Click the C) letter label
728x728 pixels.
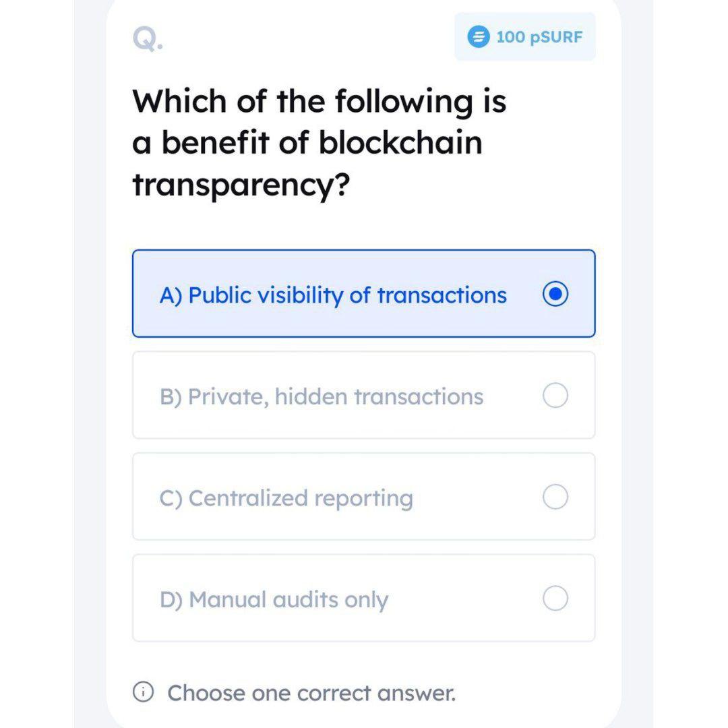[171, 498]
